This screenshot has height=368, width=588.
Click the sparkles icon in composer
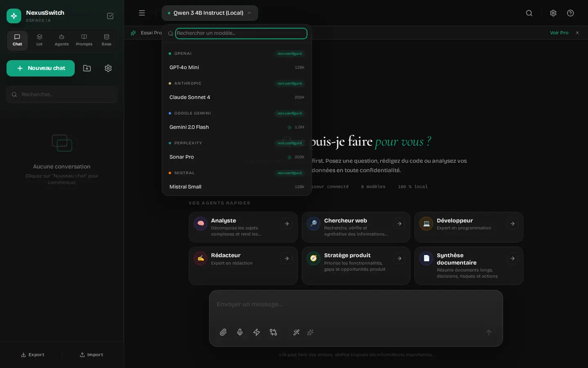point(310,332)
